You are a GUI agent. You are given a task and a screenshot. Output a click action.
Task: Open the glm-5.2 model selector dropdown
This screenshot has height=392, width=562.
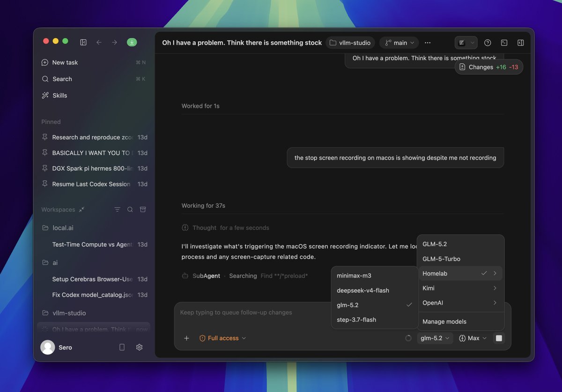(x=435, y=338)
